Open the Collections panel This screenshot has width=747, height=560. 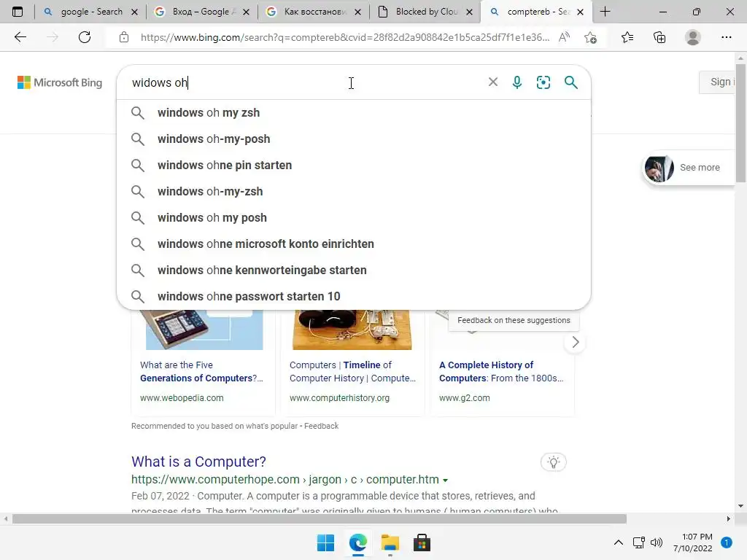point(659,37)
